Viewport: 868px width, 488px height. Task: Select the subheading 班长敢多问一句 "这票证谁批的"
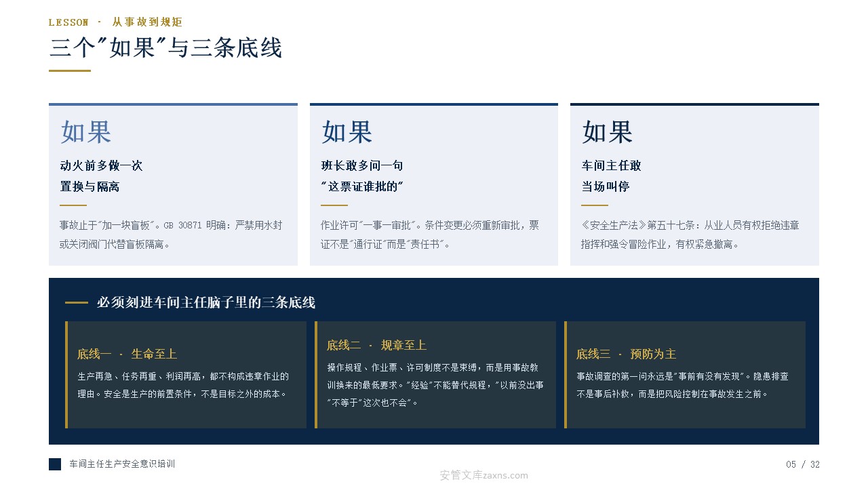362,176
